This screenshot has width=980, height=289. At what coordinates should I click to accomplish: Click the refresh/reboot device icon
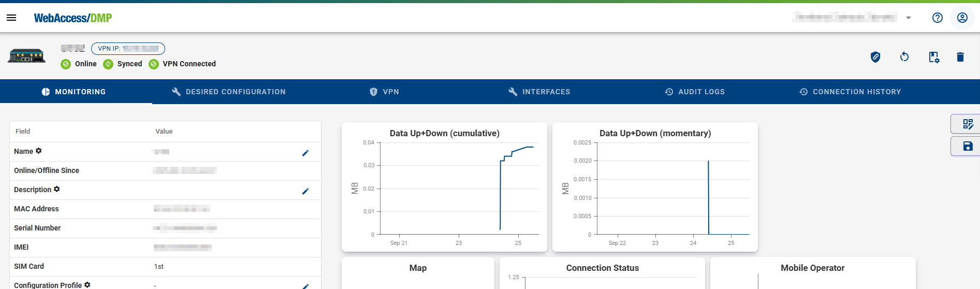click(904, 57)
